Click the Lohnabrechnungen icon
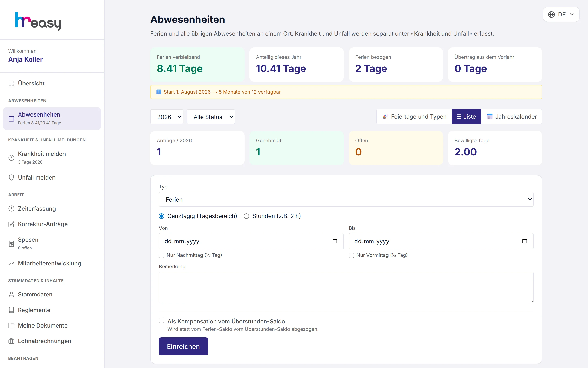The width and height of the screenshot is (588, 368). 11,341
